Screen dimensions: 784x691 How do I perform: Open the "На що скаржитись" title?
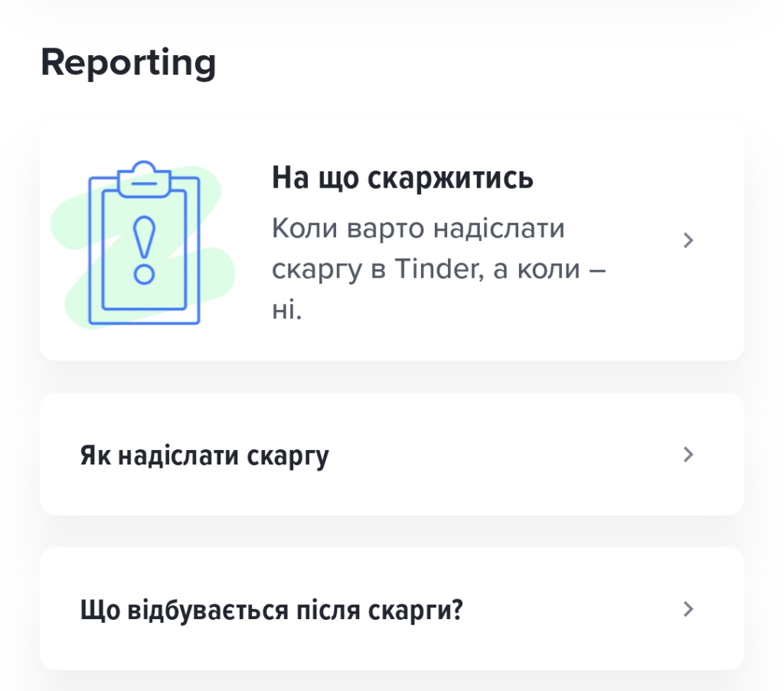click(402, 178)
